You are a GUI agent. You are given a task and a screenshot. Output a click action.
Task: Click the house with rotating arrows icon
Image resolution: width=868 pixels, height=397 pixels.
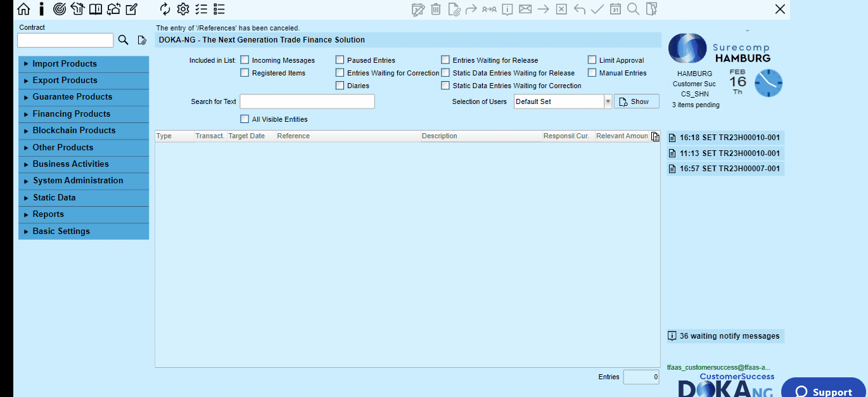tap(114, 9)
